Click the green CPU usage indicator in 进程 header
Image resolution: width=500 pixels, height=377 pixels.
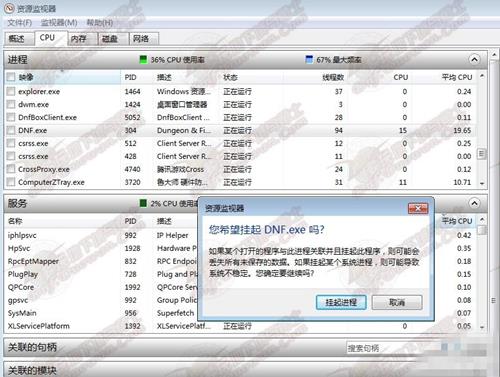coord(143,60)
